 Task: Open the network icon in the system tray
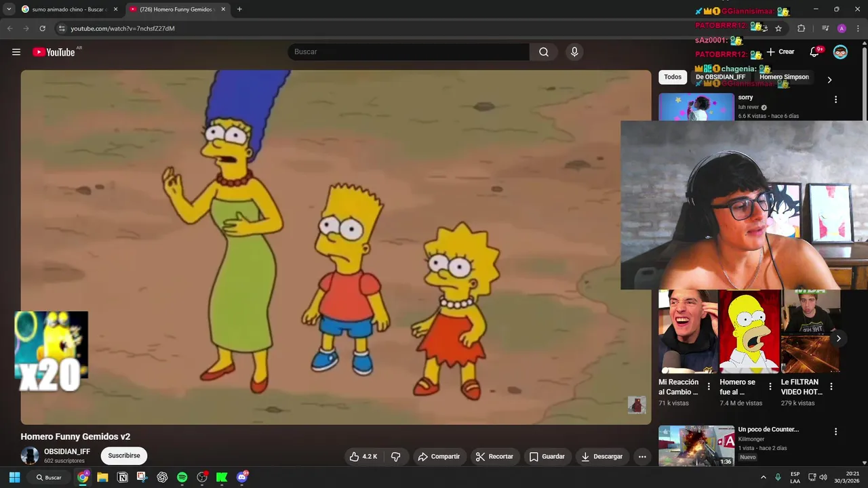812,477
